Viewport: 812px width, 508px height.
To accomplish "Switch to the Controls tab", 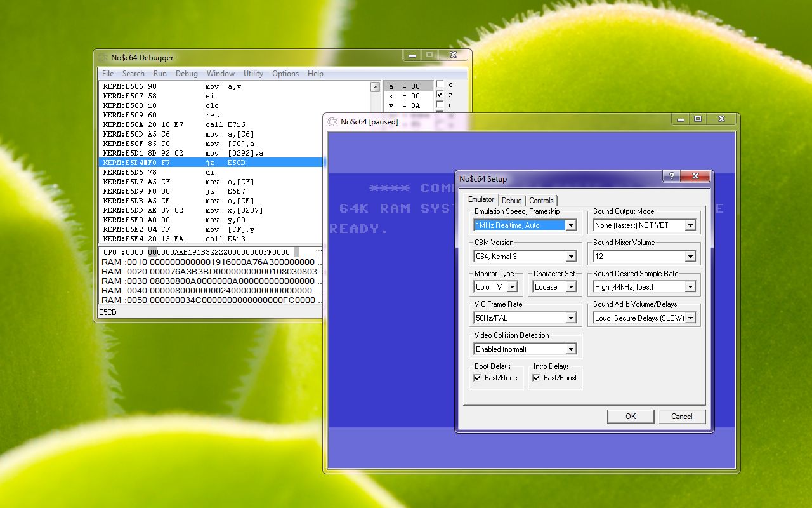I will pyautogui.click(x=541, y=201).
